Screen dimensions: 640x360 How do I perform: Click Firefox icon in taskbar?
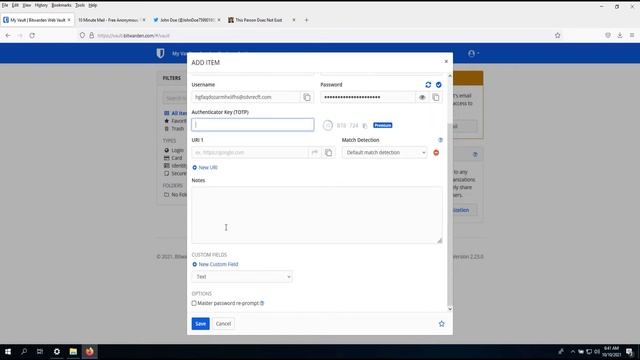[x=89, y=351]
